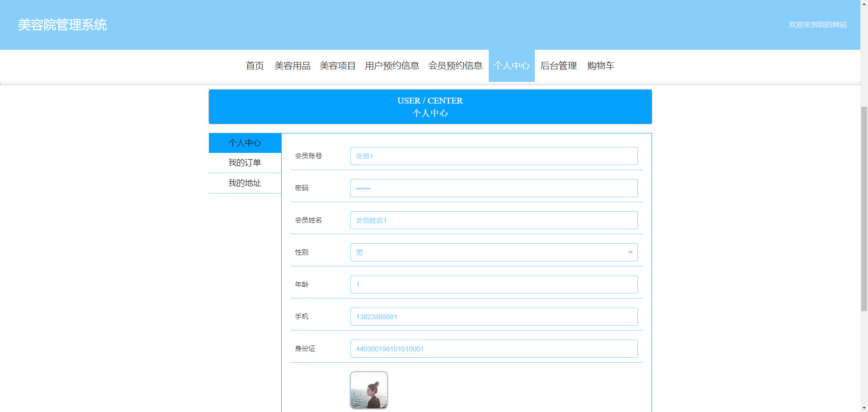Open the 首页 navigation item
The image size is (868, 412).
[x=255, y=66]
